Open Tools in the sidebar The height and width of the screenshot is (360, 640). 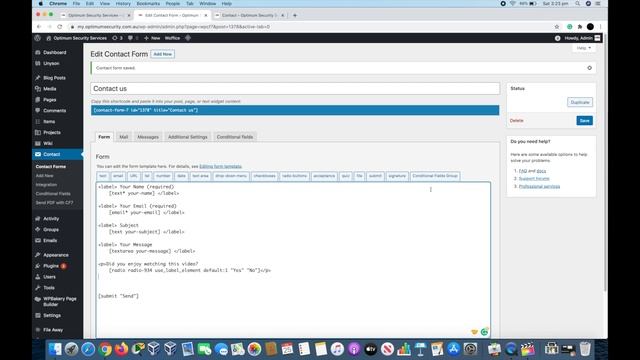(x=49, y=288)
